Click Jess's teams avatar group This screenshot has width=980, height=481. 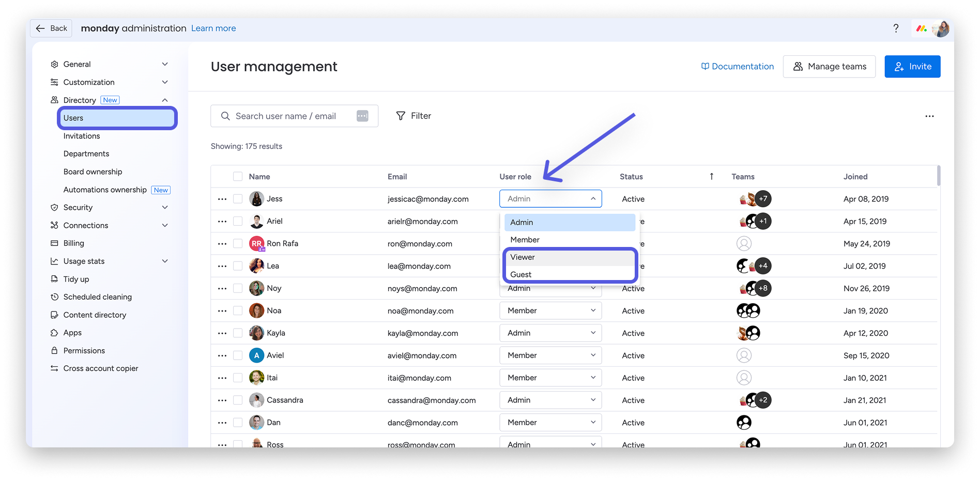point(755,199)
